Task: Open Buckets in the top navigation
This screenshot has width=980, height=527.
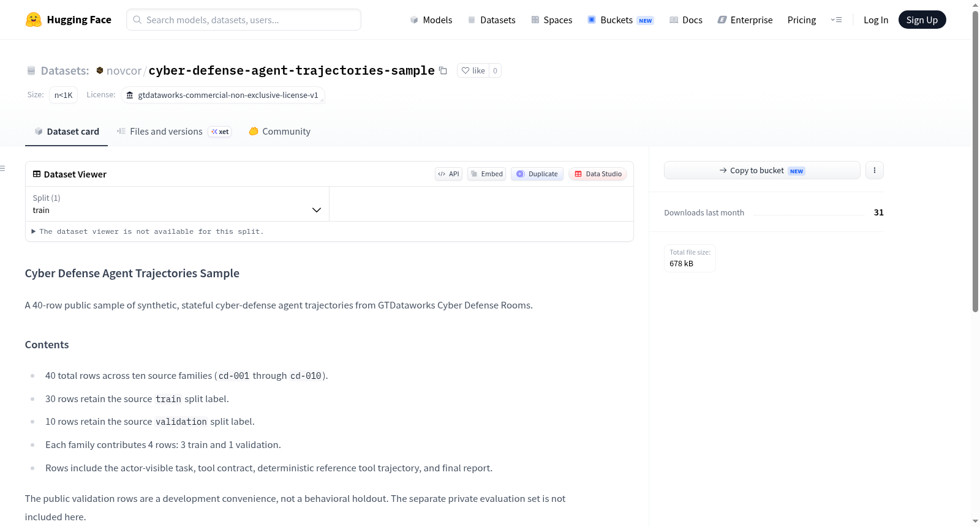Action: coord(620,20)
